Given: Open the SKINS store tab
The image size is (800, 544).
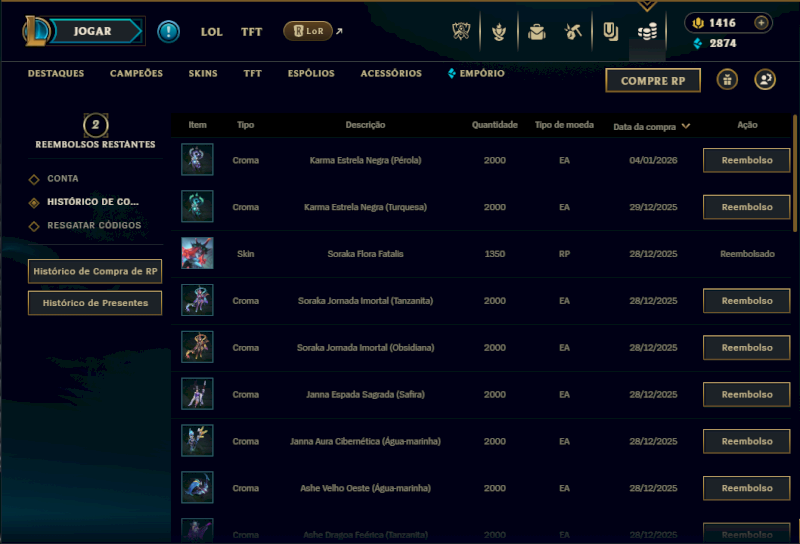Looking at the screenshot, I should click(203, 73).
